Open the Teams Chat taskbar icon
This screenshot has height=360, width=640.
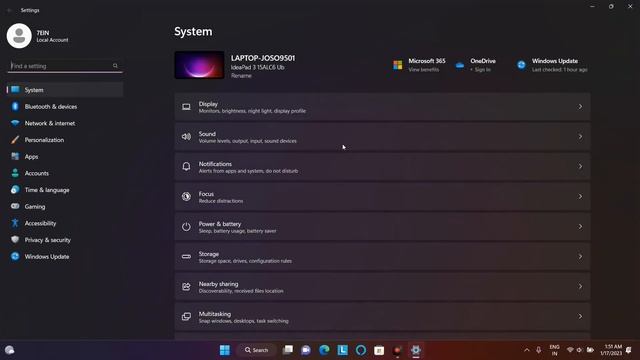coord(306,350)
